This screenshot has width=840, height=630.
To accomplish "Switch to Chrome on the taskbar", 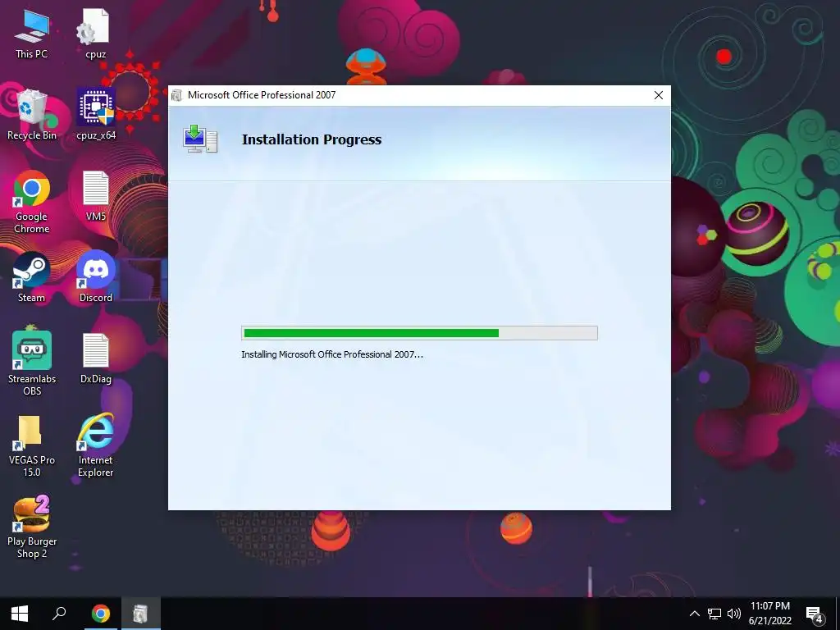I will (x=100, y=614).
